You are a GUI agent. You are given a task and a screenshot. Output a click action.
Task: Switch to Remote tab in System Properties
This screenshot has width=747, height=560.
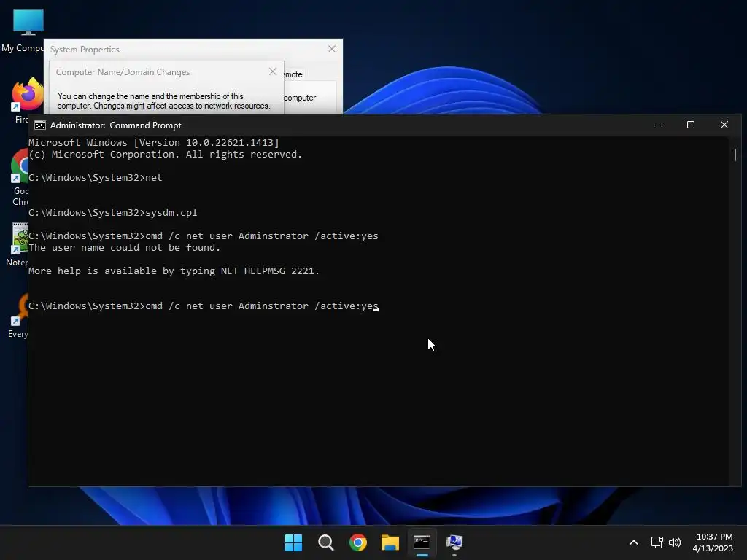click(x=293, y=75)
